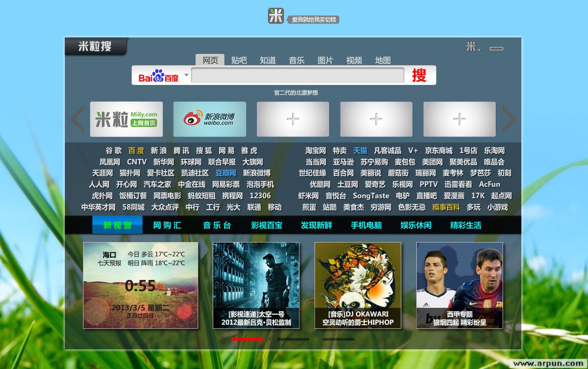Open the 糗事百科 link
588x369 pixels.
click(x=446, y=207)
